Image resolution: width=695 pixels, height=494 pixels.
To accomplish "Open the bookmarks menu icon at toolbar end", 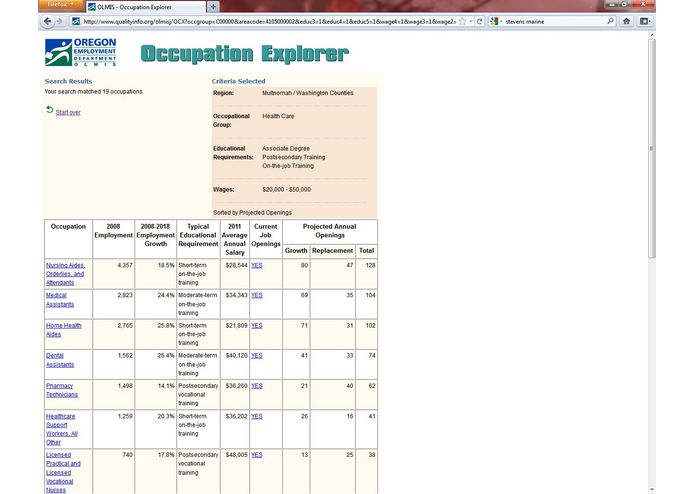I will pyautogui.click(x=645, y=21).
